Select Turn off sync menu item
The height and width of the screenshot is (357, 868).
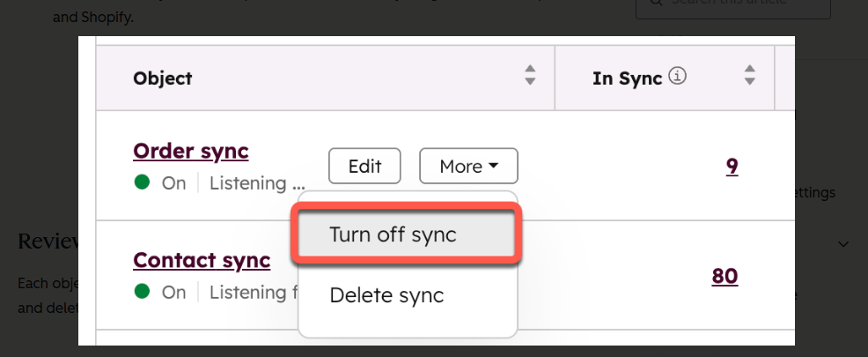point(407,234)
